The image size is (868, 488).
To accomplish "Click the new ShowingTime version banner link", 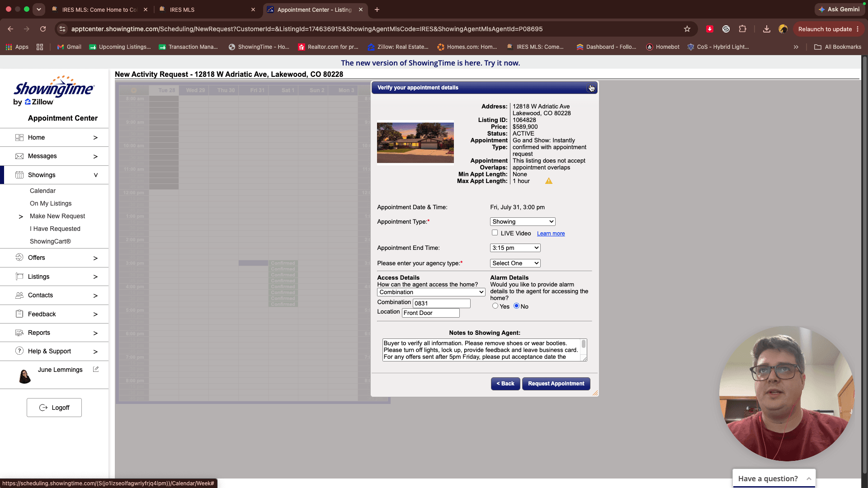I will pos(430,63).
